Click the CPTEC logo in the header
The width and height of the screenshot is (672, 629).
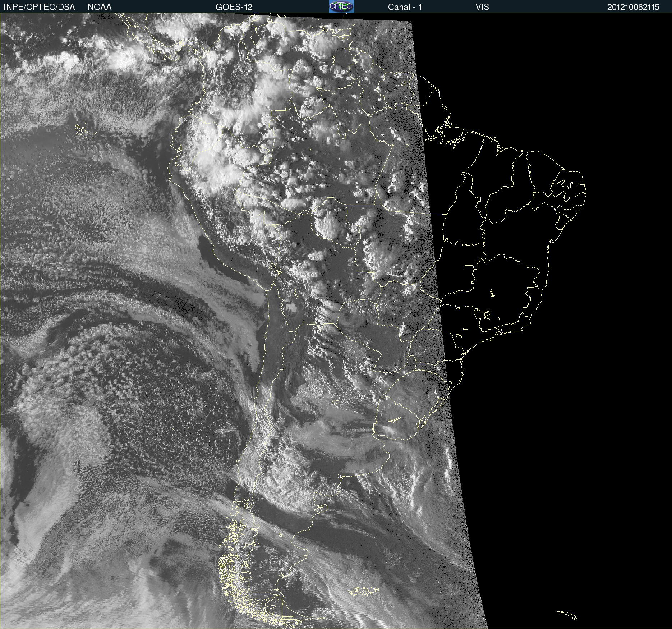[341, 6]
